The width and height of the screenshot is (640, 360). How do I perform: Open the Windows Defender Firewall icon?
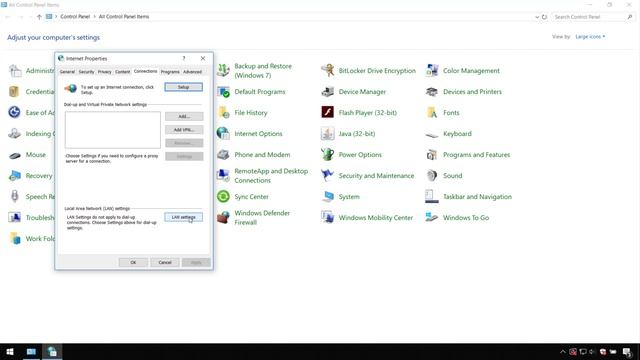(223, 218)
